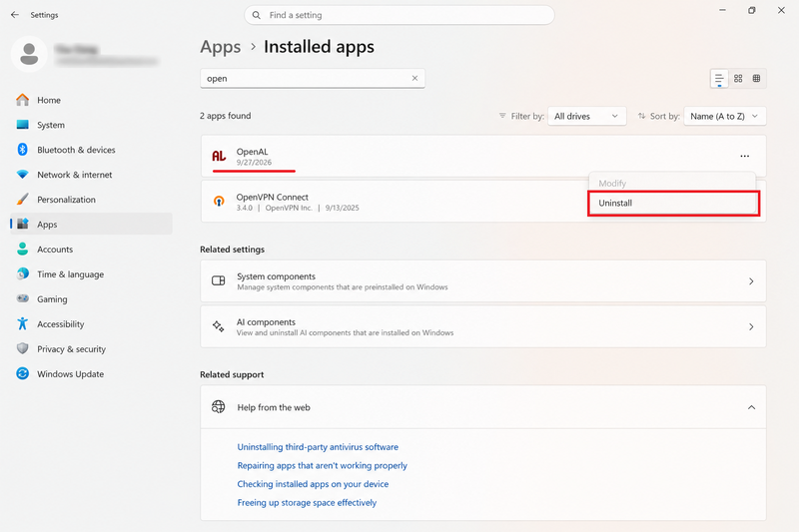This screenshot has height=532, width=799.
Task: Click the app search field containing 'open'
Action: click(x=313, y=79)
